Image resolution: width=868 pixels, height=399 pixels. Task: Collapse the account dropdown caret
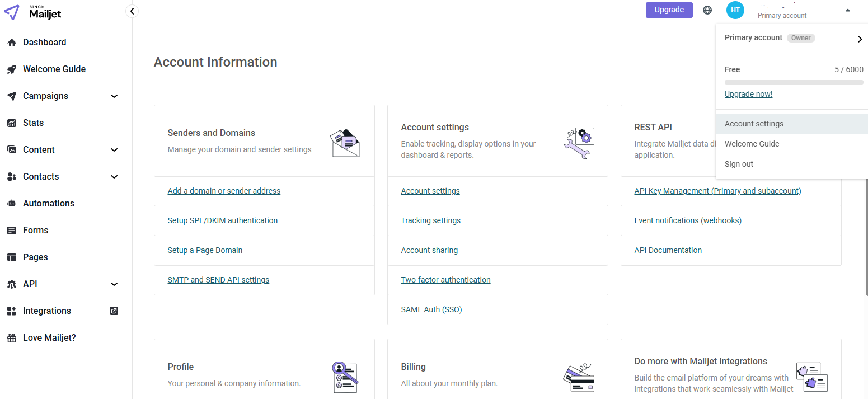848,10
